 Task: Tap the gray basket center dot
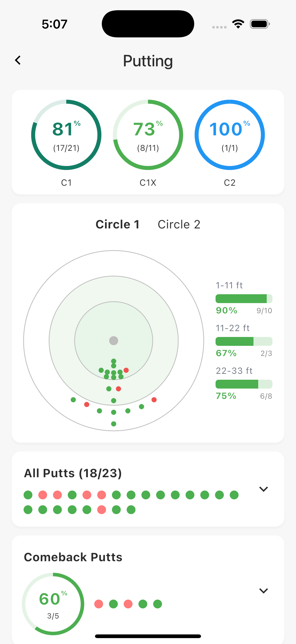pos(114,340)
